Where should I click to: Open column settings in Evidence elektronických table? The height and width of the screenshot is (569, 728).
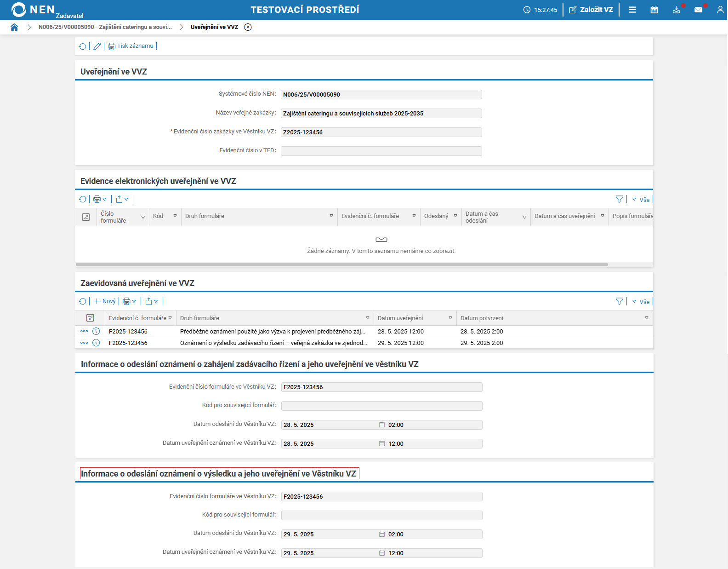coord(86,217)
